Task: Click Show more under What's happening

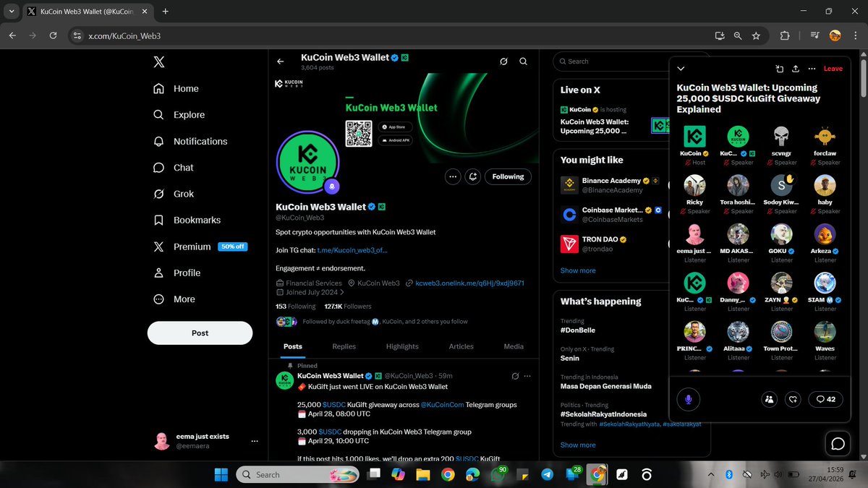Action: (x=578, y=445)
